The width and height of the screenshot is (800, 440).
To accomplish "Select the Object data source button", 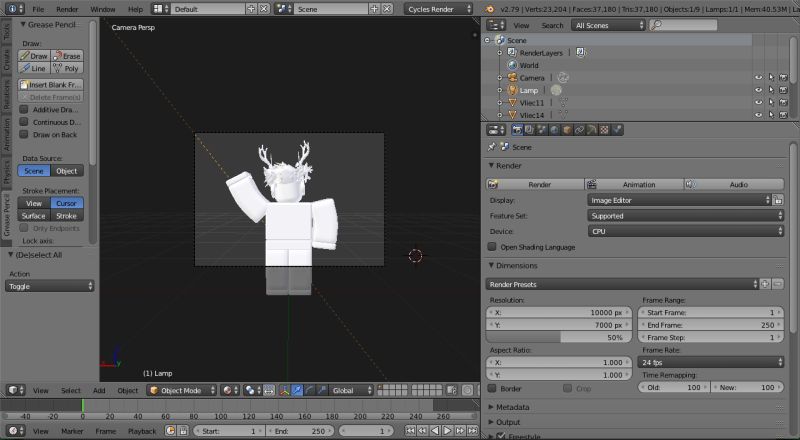I will [67, 171].
